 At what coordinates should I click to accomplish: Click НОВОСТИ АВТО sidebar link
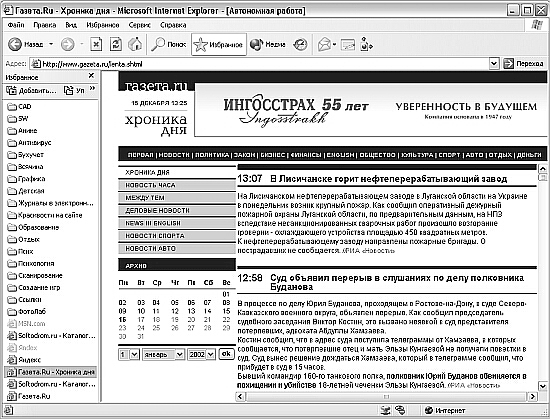[x=177, y=248]
